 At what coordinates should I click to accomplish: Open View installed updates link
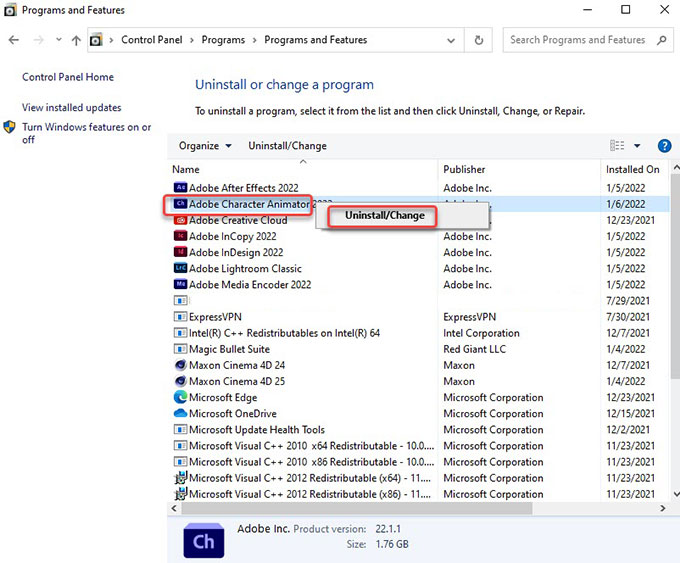point(72,107)
